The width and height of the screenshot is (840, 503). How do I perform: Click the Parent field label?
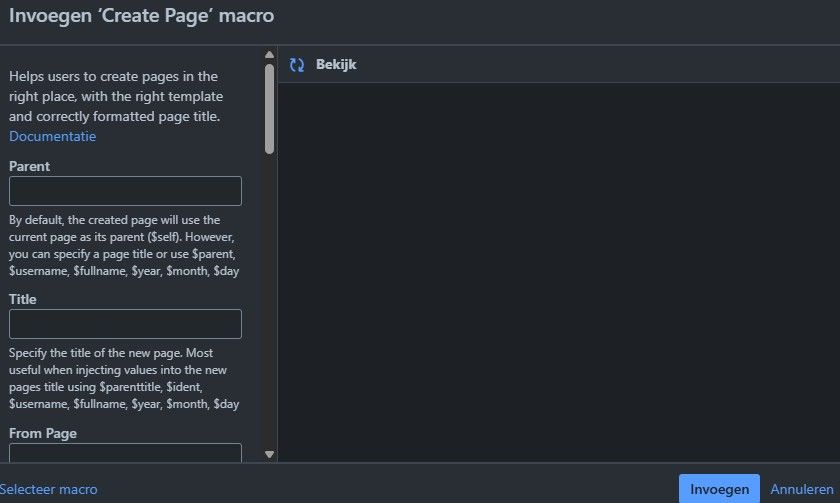pyautogui.click(x=29, y=166)
